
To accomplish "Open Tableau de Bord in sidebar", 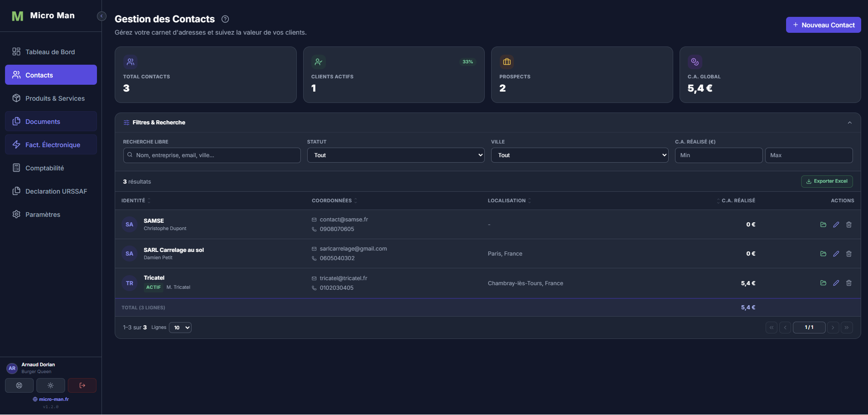I will pos(51,52).
